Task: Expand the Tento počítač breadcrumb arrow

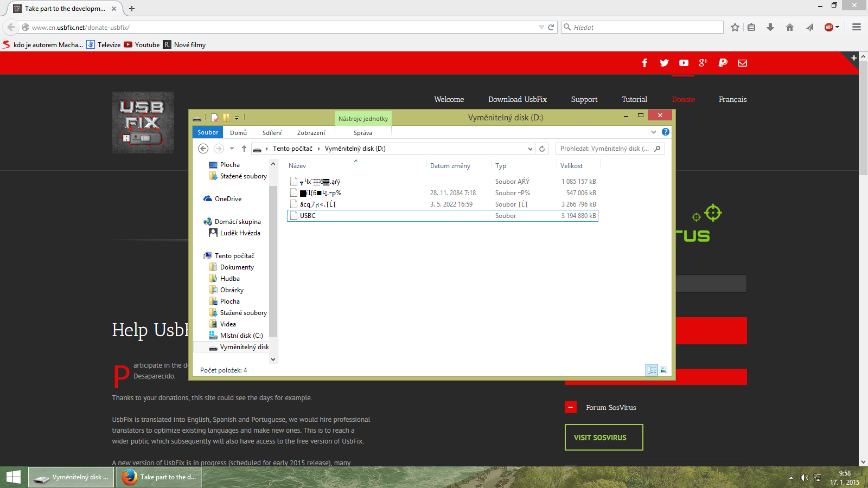Action: (319, 149)
